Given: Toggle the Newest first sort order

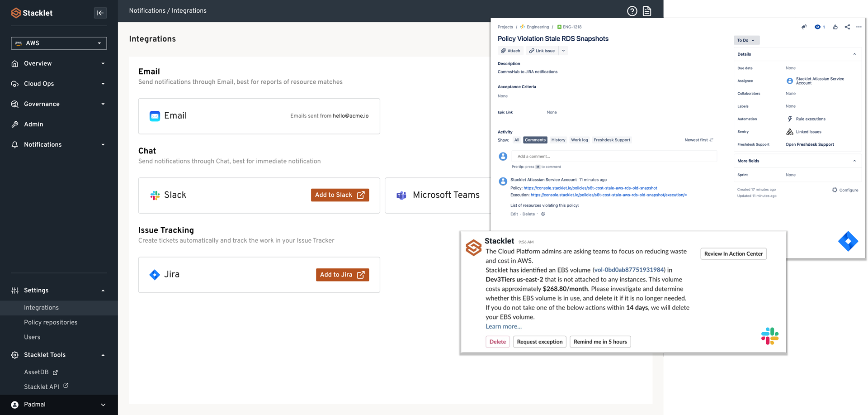Looking at the screenshot, I should click(698, 140).
